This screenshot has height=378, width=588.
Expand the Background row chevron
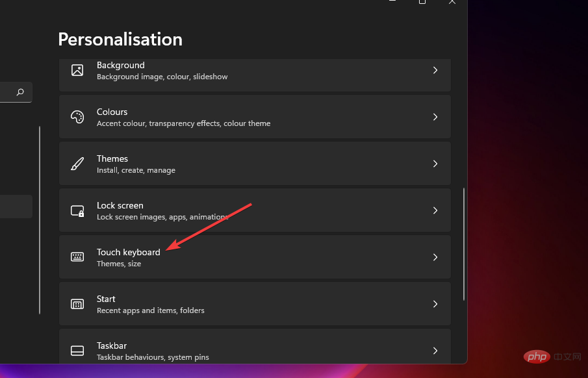point(435,70)
